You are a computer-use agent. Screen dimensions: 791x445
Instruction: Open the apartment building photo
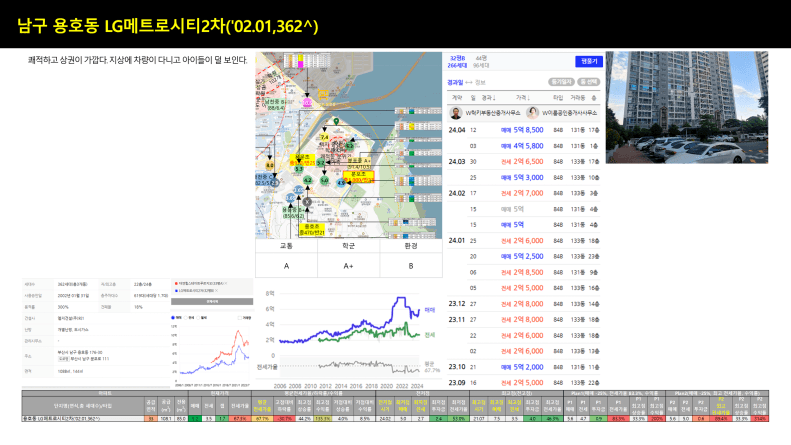point(687,107)
